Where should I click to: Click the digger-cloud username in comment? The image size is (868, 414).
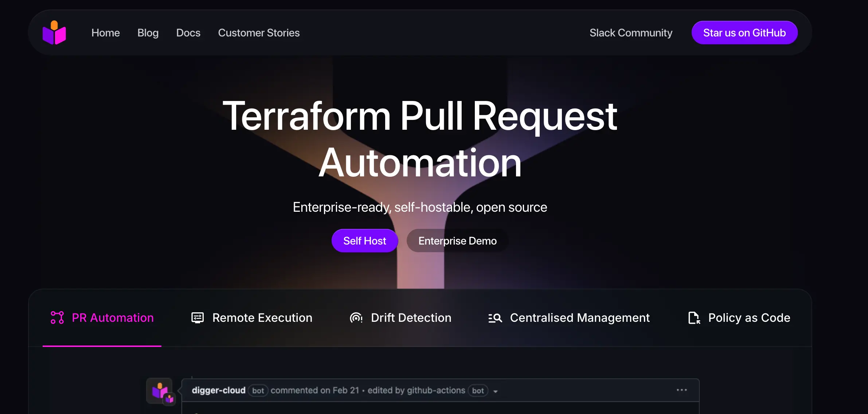click(x=218, y=390)
